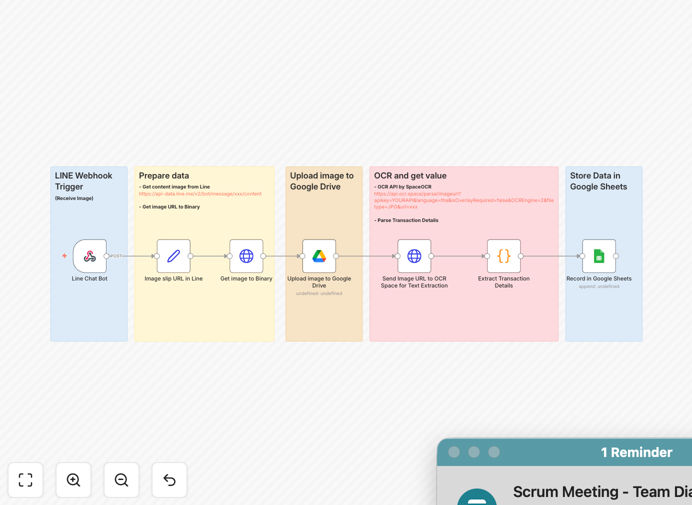Click the OCR API by SpaceOCR note text
Image resolution: width=692 pixels, height=505 pixels.
coord(402,187)
